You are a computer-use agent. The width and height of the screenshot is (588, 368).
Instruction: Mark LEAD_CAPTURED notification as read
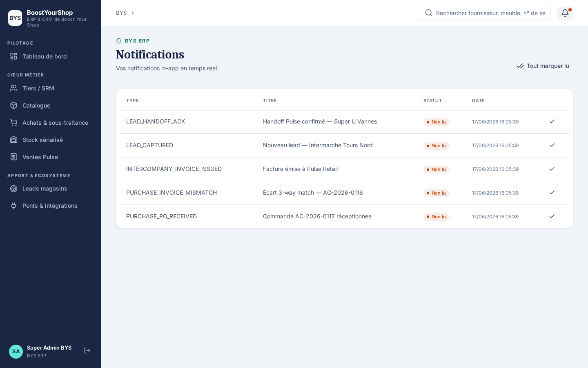(552, 145)
